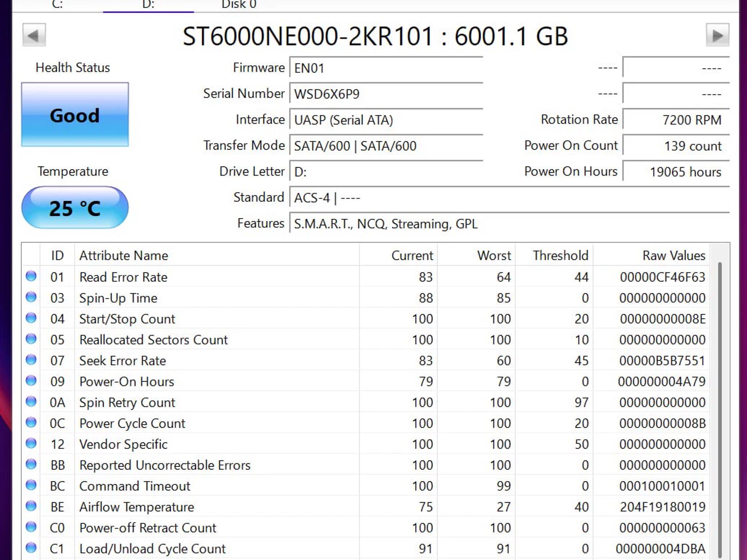The width and height of the screenshot is (747, 560).
Task: Click the status dot for Reallocated Sectors Count
Action: pyautogui.click(x=31, y=339)
